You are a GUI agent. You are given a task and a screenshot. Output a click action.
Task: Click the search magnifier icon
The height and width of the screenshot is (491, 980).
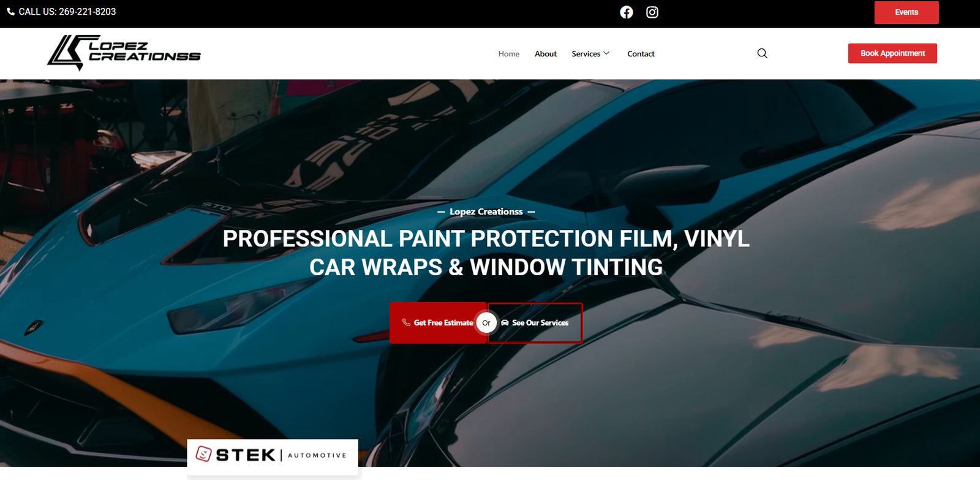pos(762,53)
